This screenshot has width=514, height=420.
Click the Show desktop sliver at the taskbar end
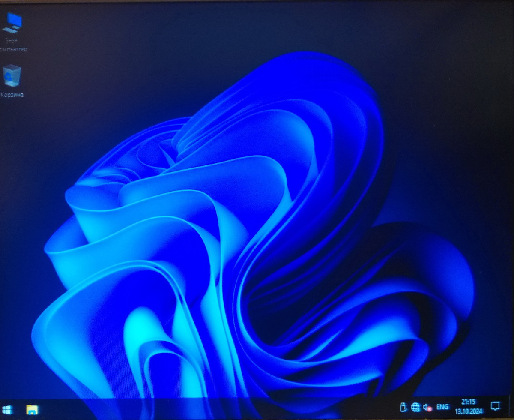[512, 407]
